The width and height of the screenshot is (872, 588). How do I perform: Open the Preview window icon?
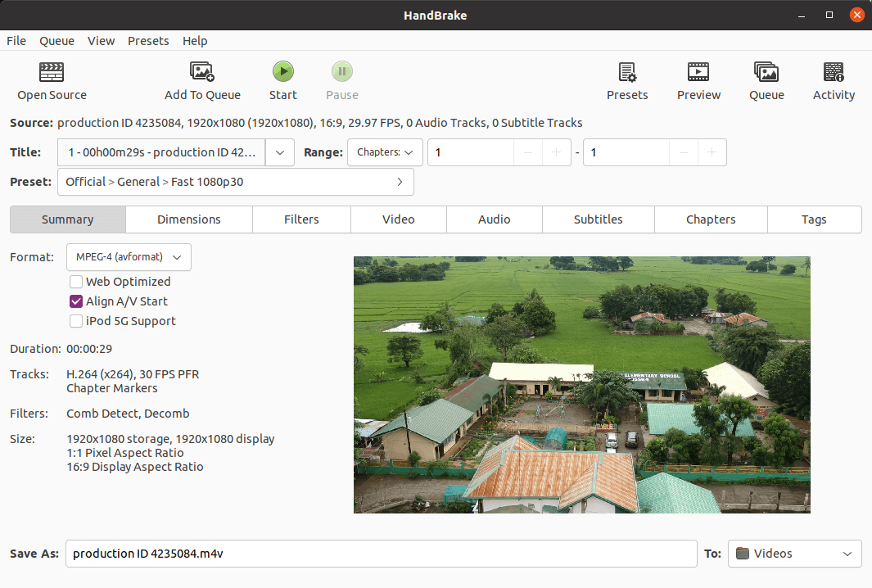(x=698, y=72)
